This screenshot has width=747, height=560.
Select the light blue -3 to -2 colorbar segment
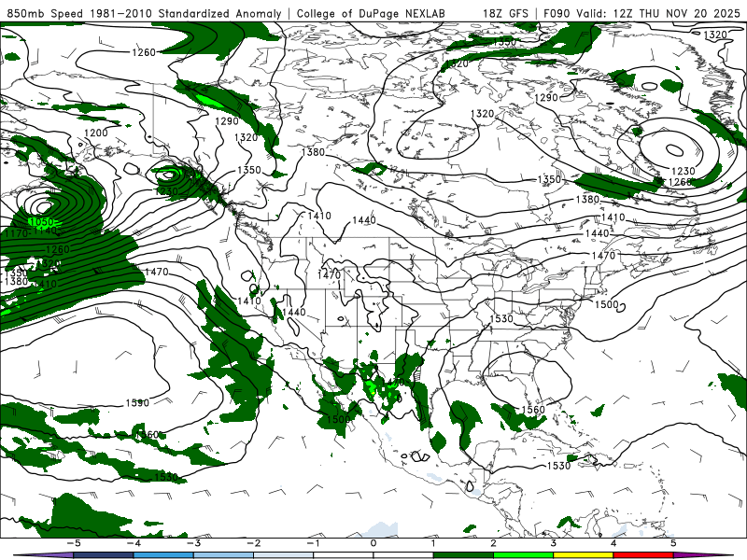click(223, 555)
